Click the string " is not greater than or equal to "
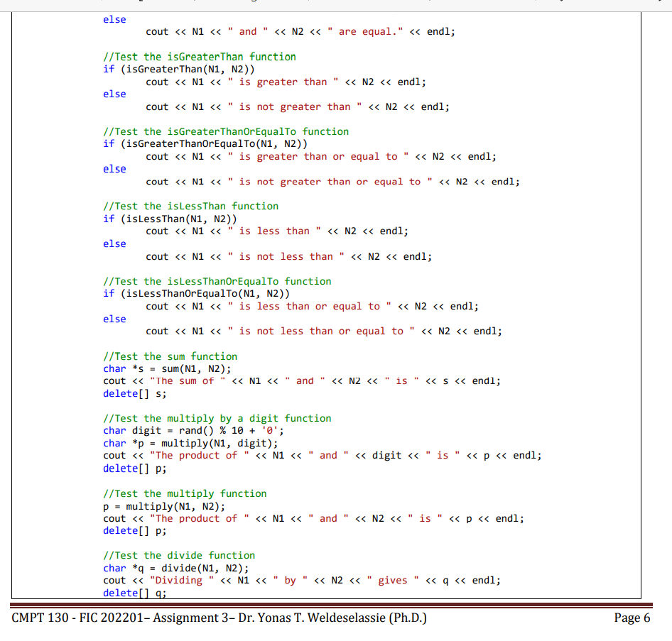This screenshot has width=672, height=641. (x=330, y=182)
